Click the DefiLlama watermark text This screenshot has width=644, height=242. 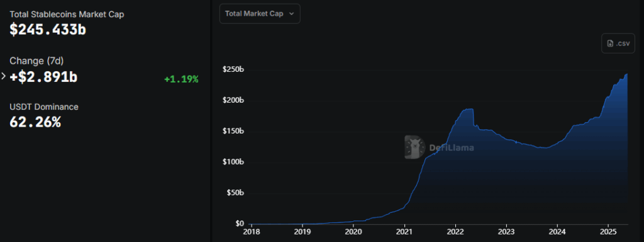pyautogui.click(x=452, y=147)
